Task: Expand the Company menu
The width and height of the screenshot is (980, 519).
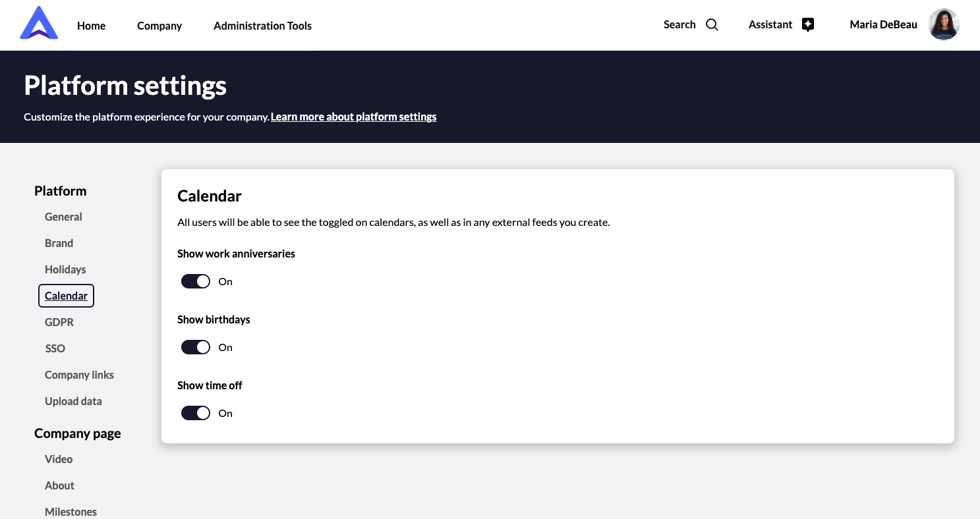Action: tap(159, 26)
